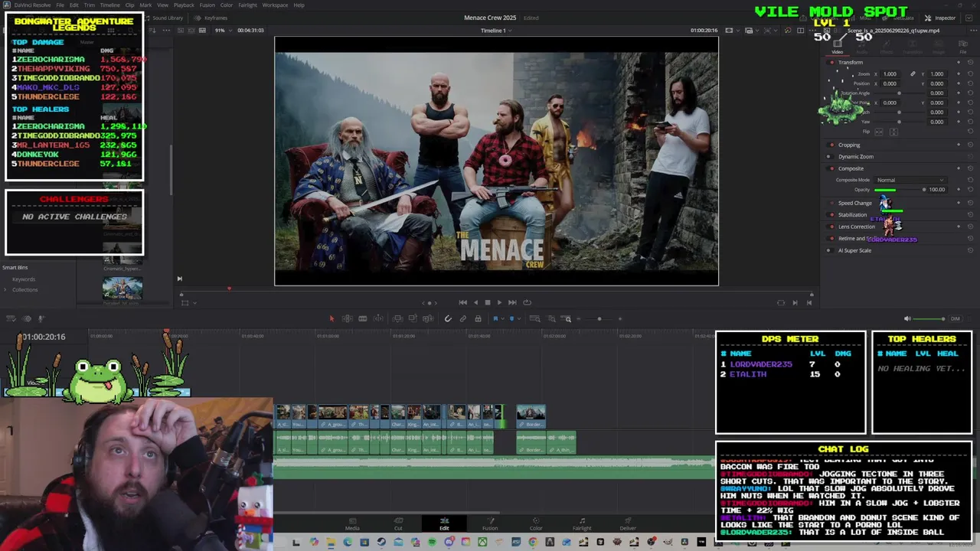Click the Stop button in transport
Image resolution: width=980 pixels, height=551 pixels.
point(487,302)
